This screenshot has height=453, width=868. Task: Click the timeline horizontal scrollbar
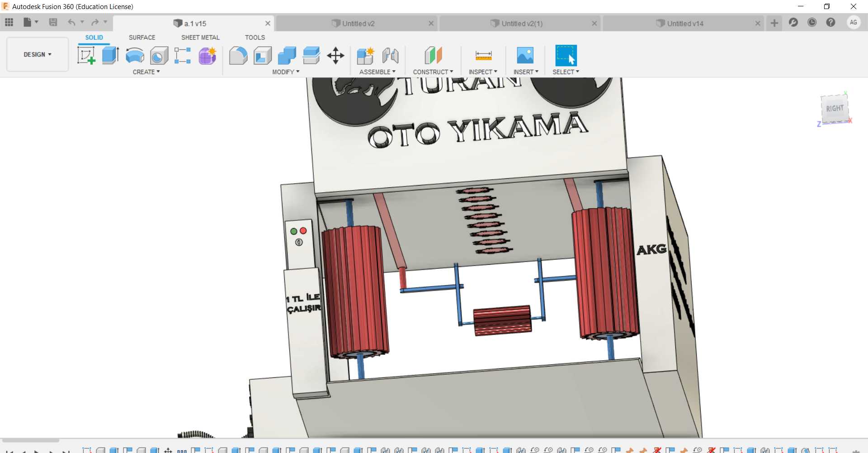(31, 440)
